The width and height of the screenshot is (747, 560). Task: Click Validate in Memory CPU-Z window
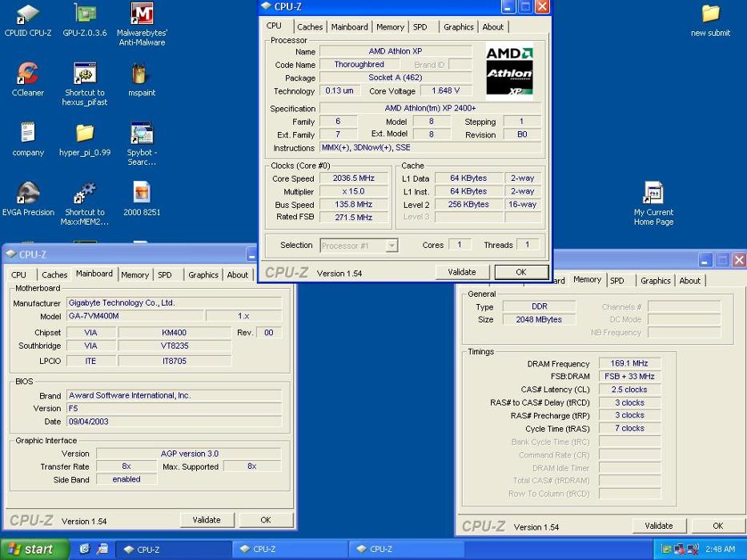[659, 526]
